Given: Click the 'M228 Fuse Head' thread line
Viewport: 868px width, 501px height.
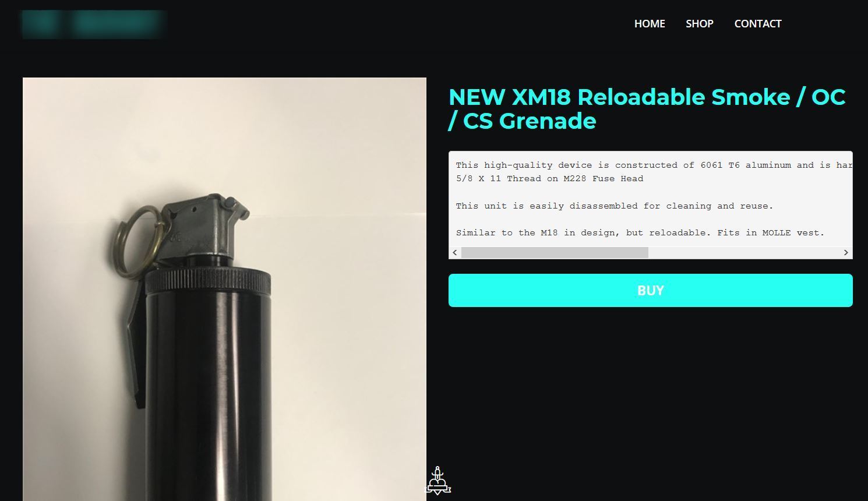Looking at the screenshot, I should [549, 179].
